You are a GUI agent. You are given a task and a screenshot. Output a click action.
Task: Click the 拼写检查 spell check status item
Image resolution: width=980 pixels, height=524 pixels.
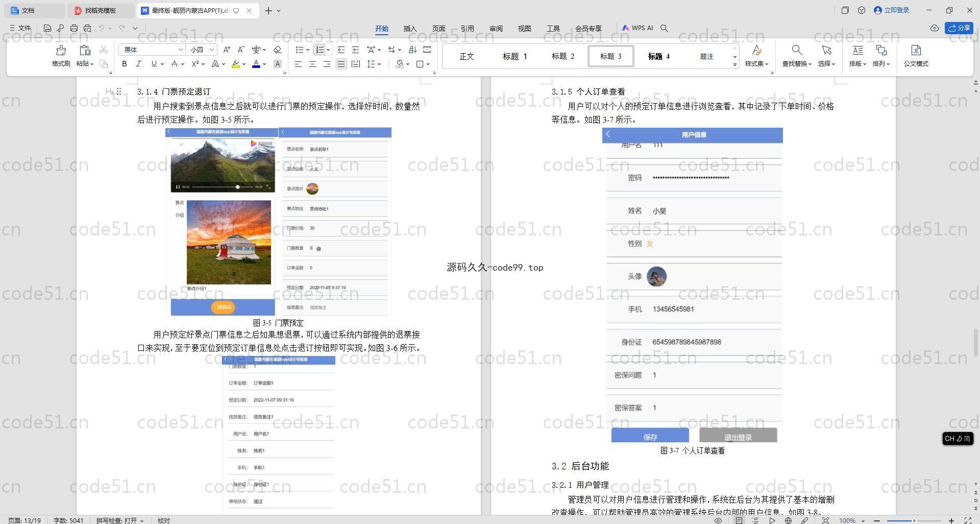click(x=120, y=520)
